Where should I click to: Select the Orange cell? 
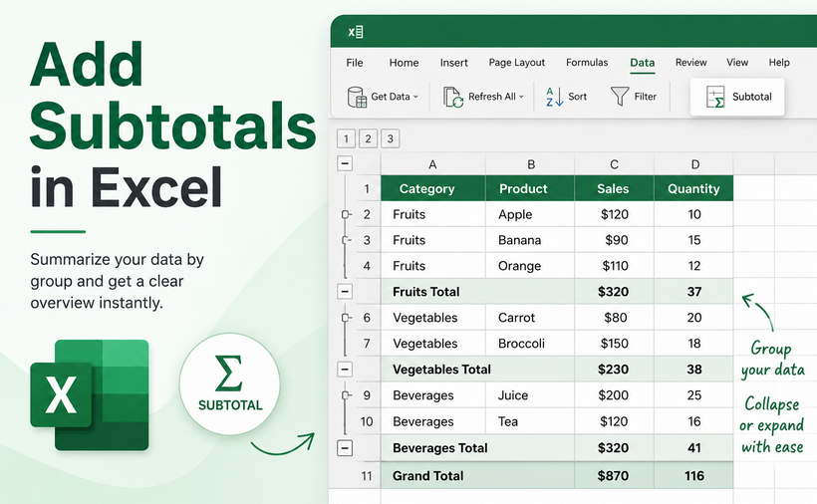click(x=530, y=266)
